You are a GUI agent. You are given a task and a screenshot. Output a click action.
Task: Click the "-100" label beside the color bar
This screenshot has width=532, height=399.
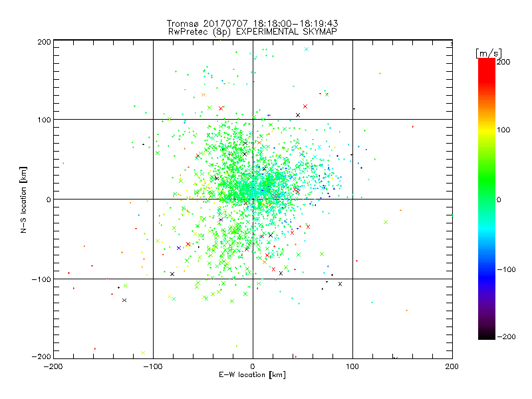tap(506, 269)
